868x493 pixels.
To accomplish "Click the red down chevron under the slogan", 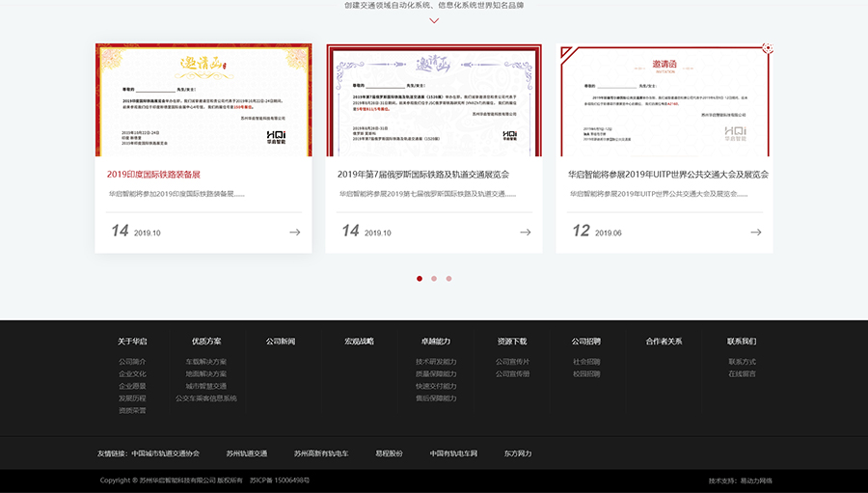I will (434, 20).
